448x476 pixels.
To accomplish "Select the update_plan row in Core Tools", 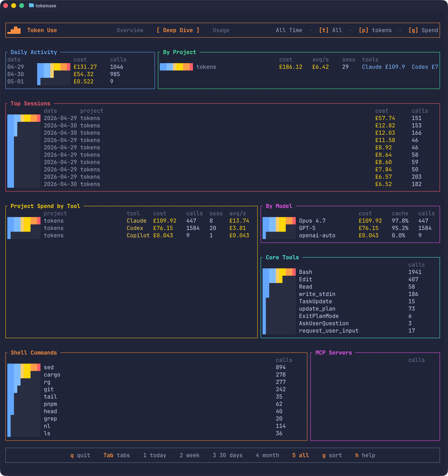I will 350,309.
